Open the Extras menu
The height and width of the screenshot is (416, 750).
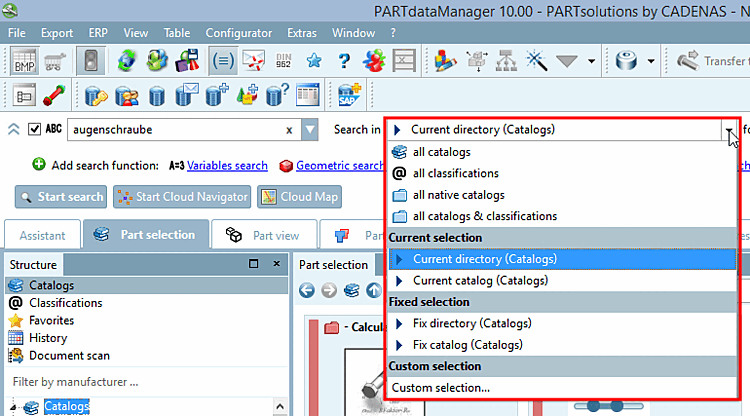(x=302, y=33)
